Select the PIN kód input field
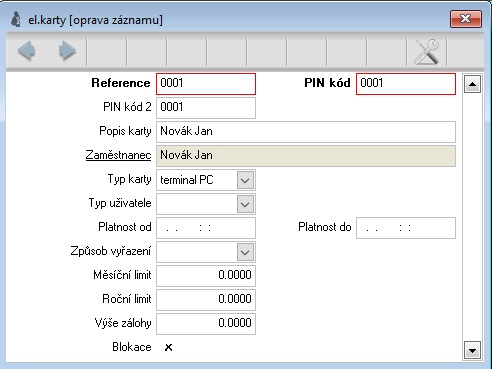The width and height of the screenshot is (492, 369). (406, 84)
